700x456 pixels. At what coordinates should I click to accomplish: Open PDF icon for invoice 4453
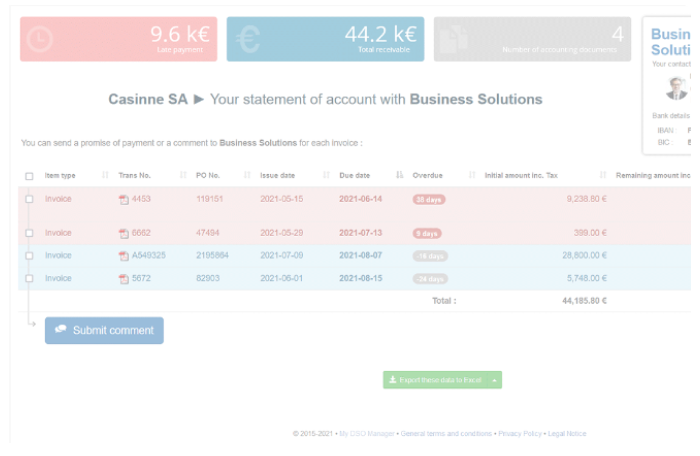124,199
